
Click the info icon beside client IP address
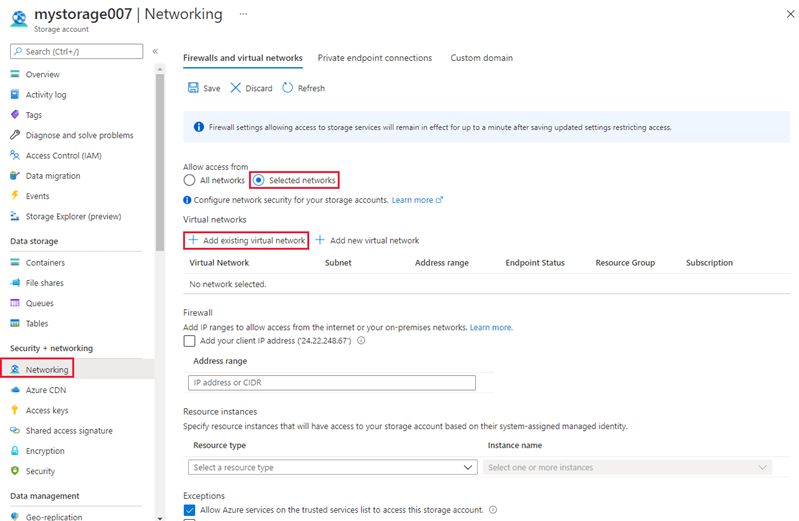tap(361, 341)
